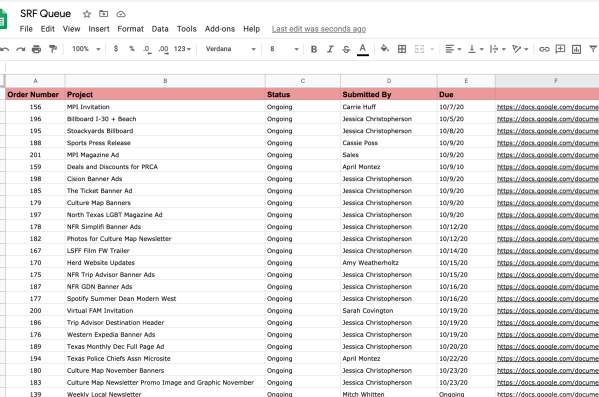Open docs link in Herd Website Updates row
This screenshot has height=397, width=599.
pyautogui.click(x=547, y=263)
